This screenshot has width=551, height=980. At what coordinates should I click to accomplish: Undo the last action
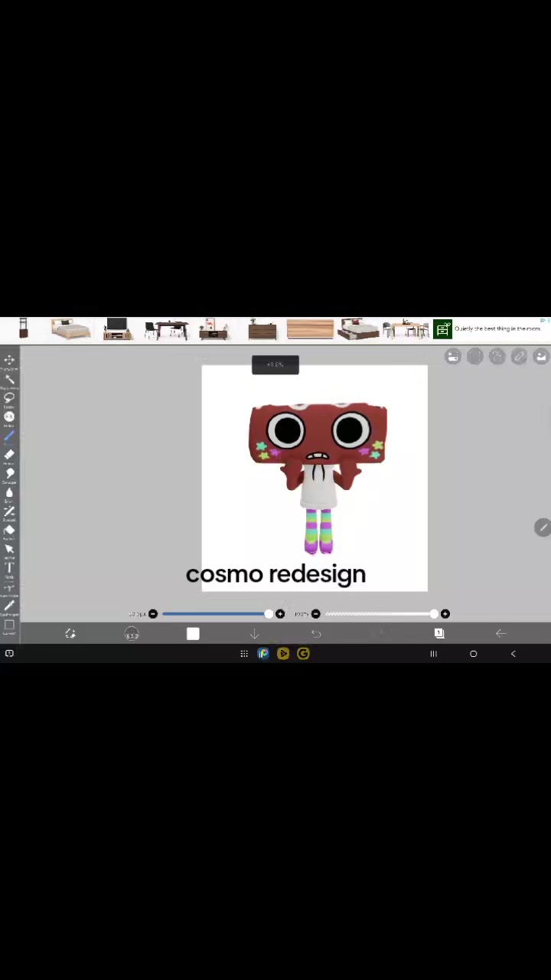[316, 634]
